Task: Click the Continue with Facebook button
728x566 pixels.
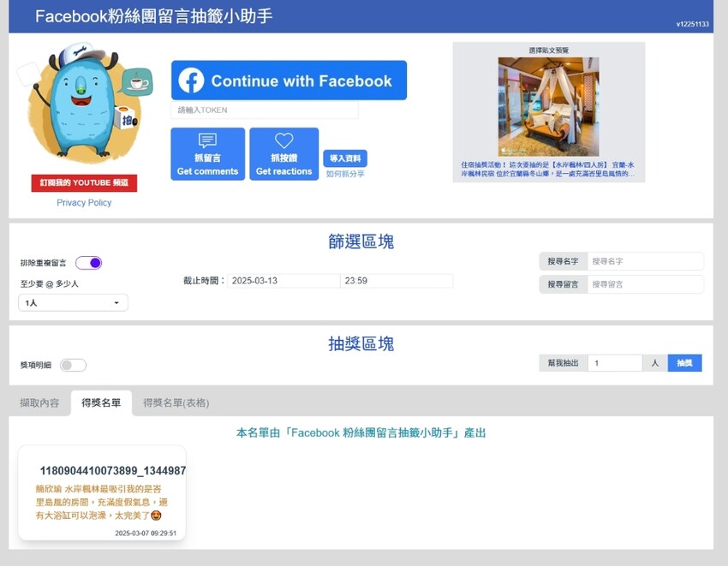Action: 288,80
